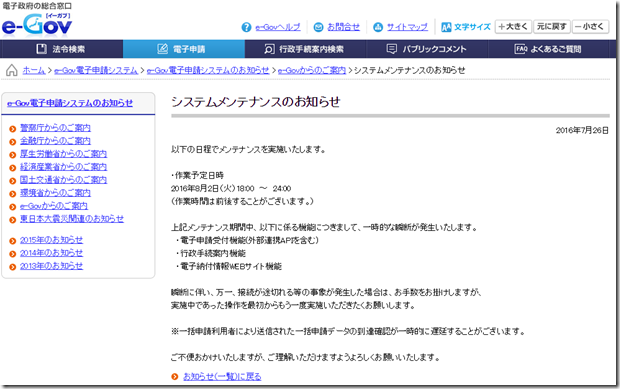Click the text 作業予定日時

[199, 176]
